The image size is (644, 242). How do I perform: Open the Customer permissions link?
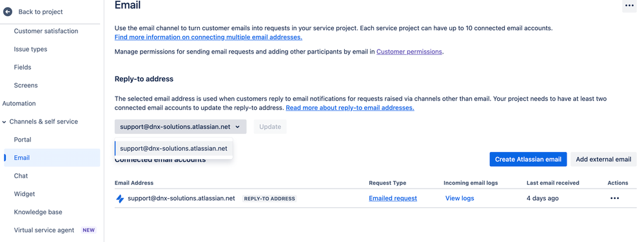click(x=409, y=51)
